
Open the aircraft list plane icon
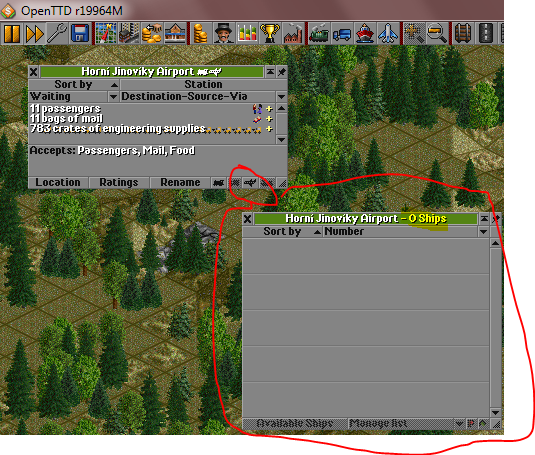coord(388,33)
